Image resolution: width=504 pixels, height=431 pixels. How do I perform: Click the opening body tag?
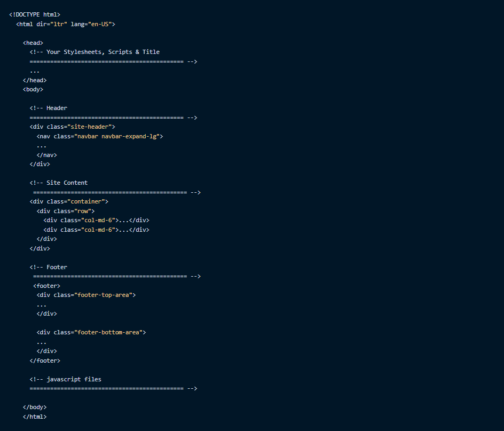click(33, 89)
